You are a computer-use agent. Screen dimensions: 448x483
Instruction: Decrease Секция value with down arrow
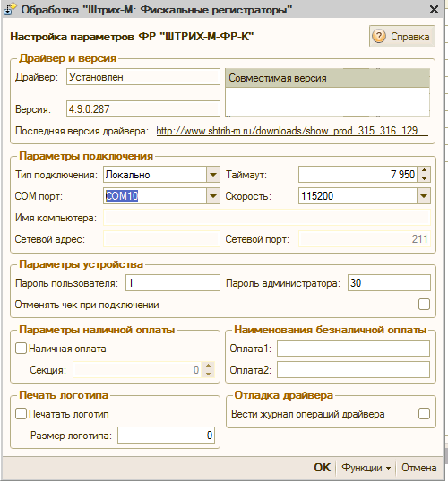click(x=208, y=374)
